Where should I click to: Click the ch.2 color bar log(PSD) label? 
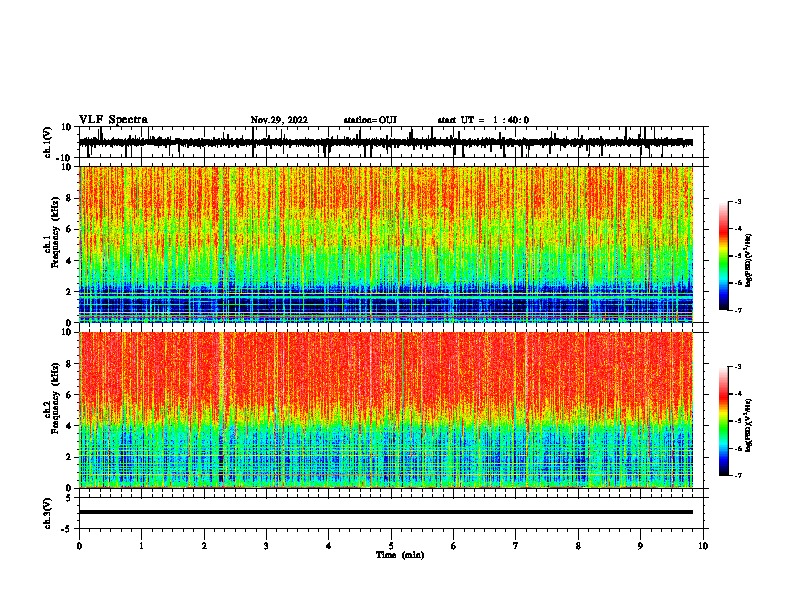click(749, 425)
